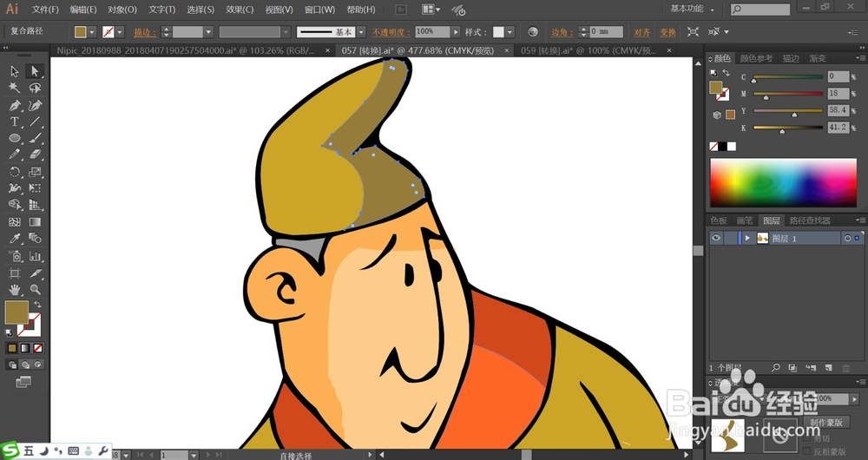Select the Artboard tool
This screenshot has height=460, width=868.
coord(15,273)
